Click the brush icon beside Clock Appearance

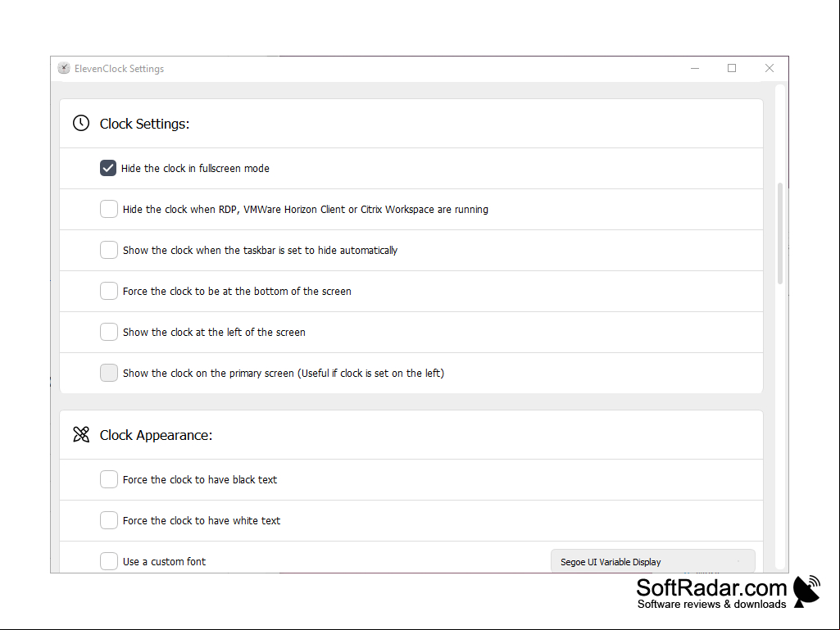81,434
